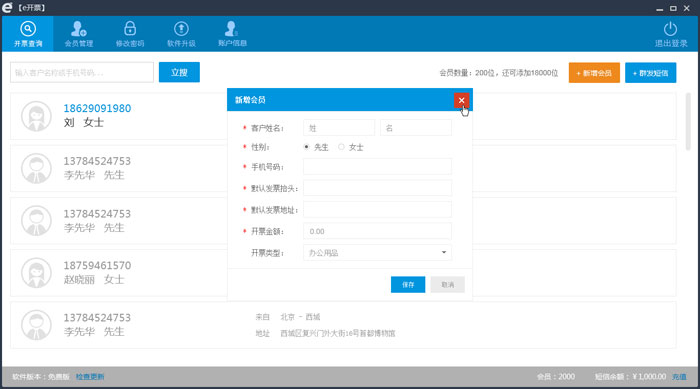
Task: Click the 群发短信 button
Action: tap(650, 73)
